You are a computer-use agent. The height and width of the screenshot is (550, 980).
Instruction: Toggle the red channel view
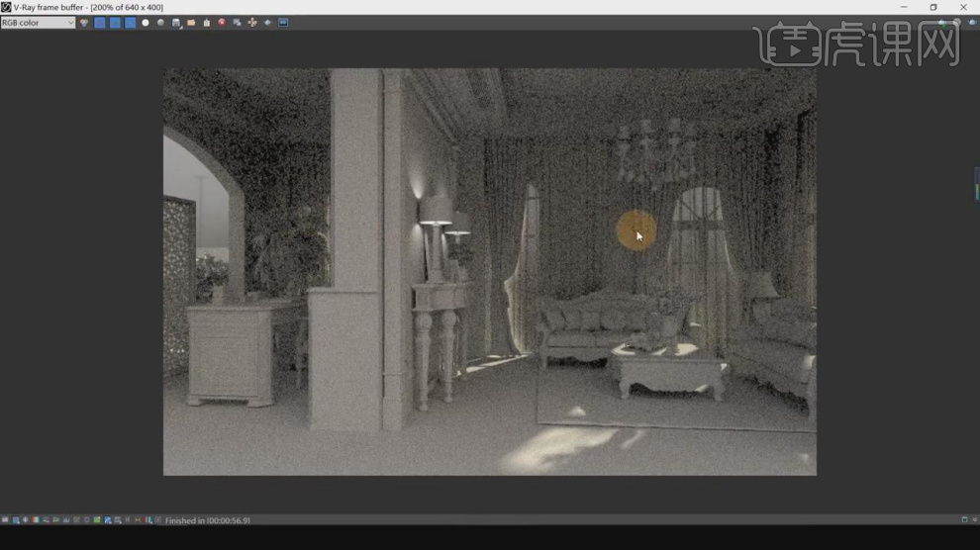[99, 23]
